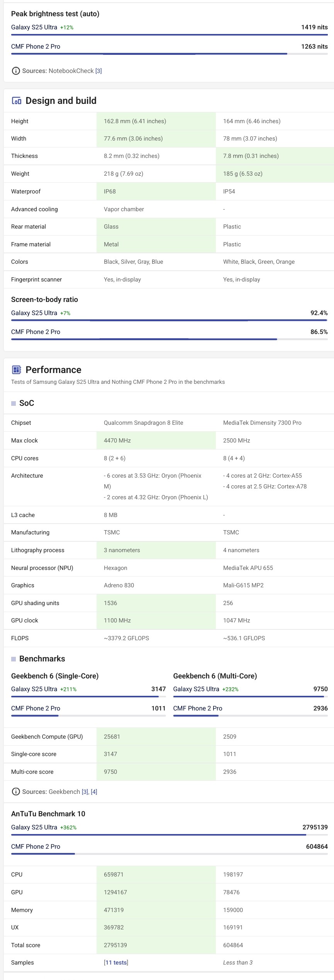Select the '1419 nits' value
334x980 pixels.
click(x=314, y=27)
